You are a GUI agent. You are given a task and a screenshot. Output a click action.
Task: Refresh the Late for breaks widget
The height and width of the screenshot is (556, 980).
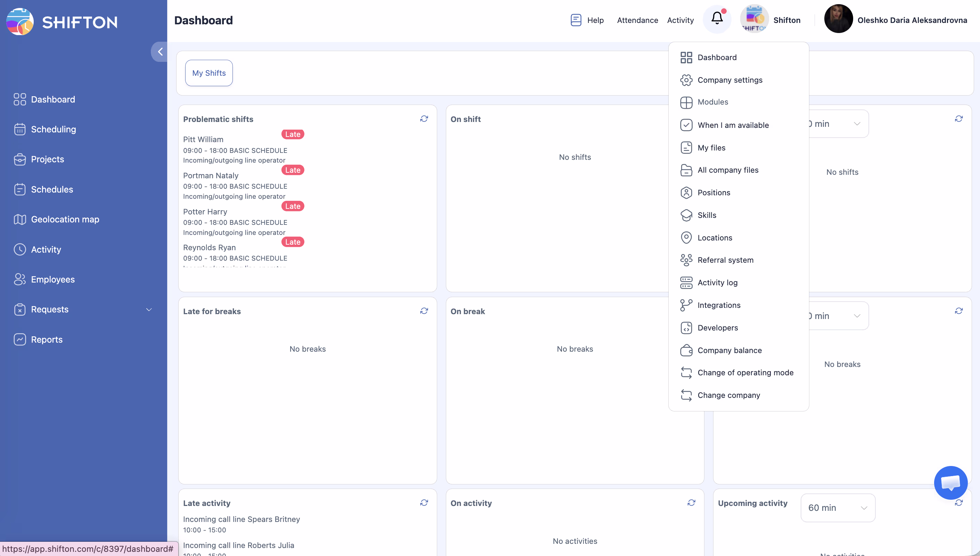(424, 311)
